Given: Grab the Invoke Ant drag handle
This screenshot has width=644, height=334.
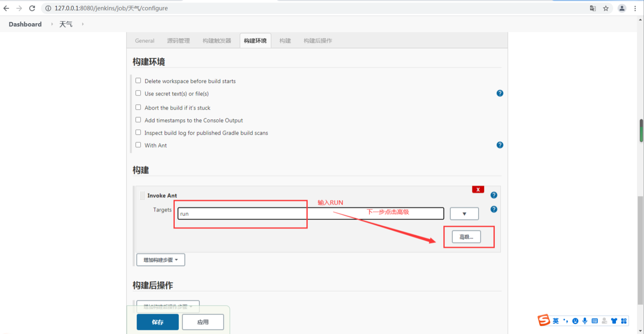Looking at the screenshot, I should (142, 195).
